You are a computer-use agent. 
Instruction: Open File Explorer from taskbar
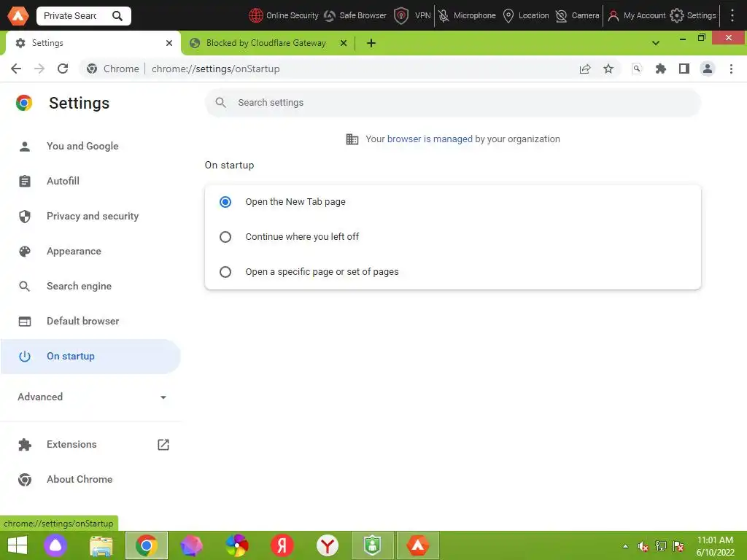click(101, 546)
